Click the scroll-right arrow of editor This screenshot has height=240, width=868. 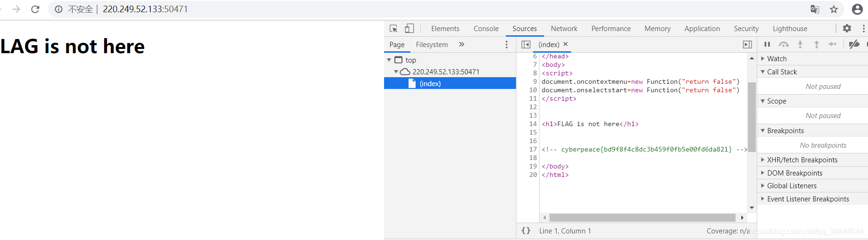coord(742,217)
